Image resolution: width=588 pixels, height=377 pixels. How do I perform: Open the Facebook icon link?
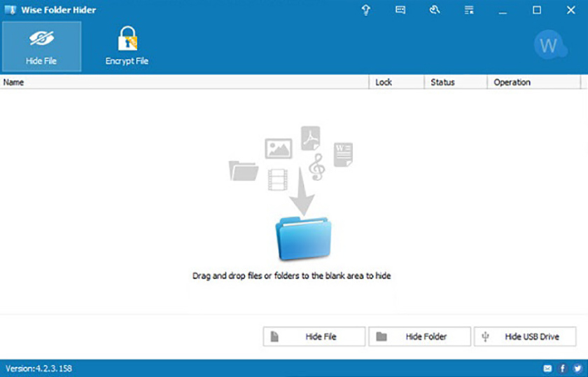coord(562,368)
